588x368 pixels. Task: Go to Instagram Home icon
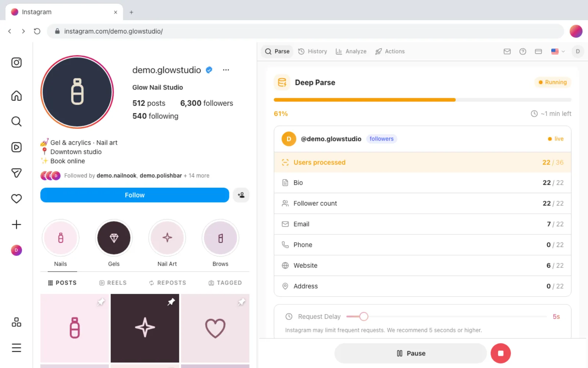(x=17, y=96)
